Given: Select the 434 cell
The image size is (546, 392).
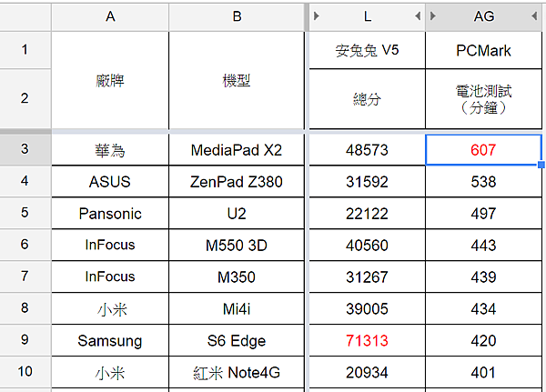Looking at the screenshot, I should coord(484,309).
